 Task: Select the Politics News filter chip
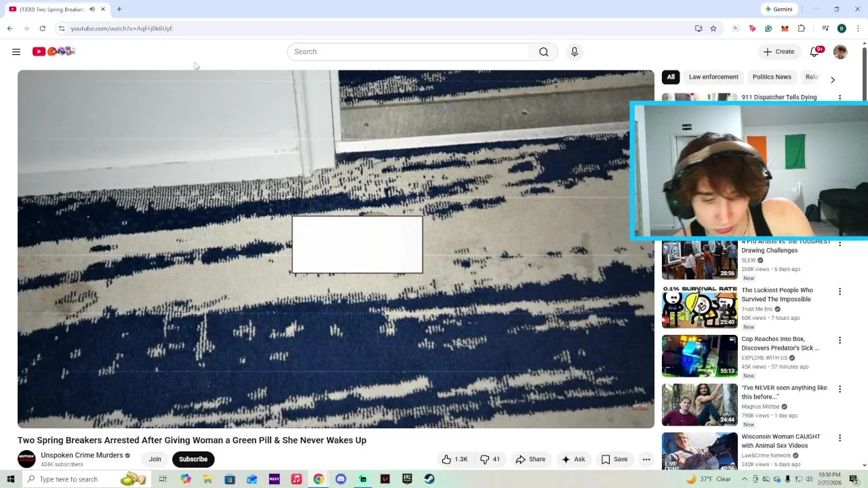click(772, 77)
